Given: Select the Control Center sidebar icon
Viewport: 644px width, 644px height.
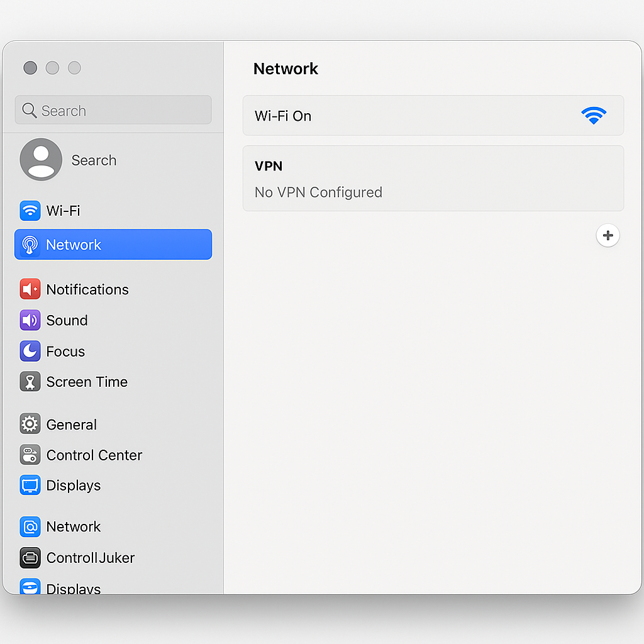Looking at the screenshot, I should click(x=30, y=455).
